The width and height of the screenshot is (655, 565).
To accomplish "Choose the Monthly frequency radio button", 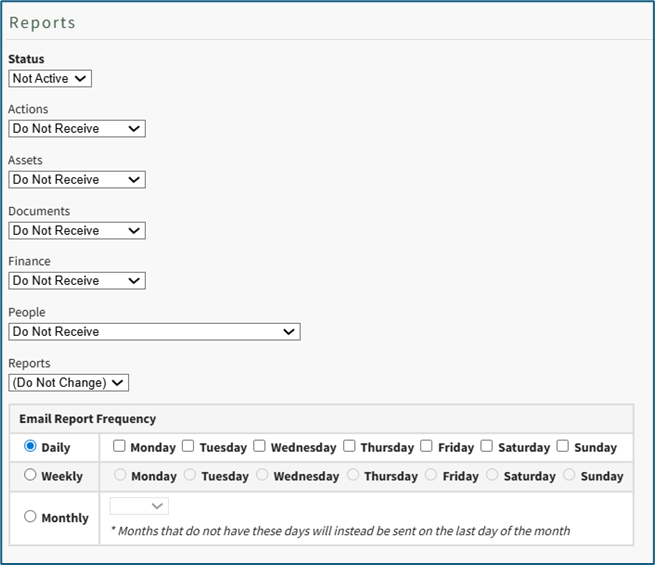I will (x=30, y=517).
